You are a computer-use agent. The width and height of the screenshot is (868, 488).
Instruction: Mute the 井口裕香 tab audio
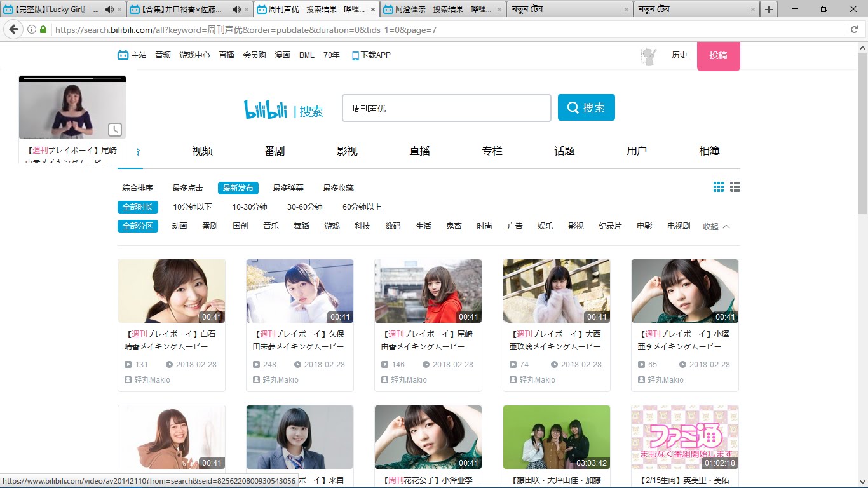236,10
